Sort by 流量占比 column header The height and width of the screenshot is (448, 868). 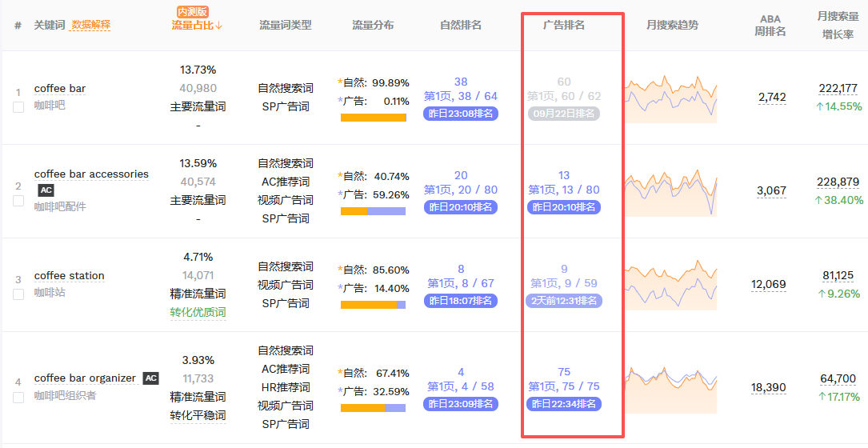click(x=197, y=25)
